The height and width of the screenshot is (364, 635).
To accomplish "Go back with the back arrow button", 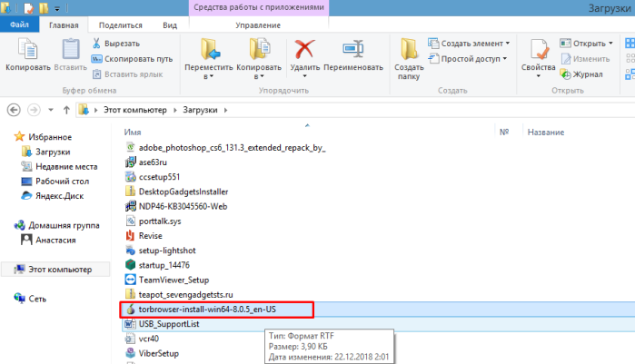I will [14, 110].
